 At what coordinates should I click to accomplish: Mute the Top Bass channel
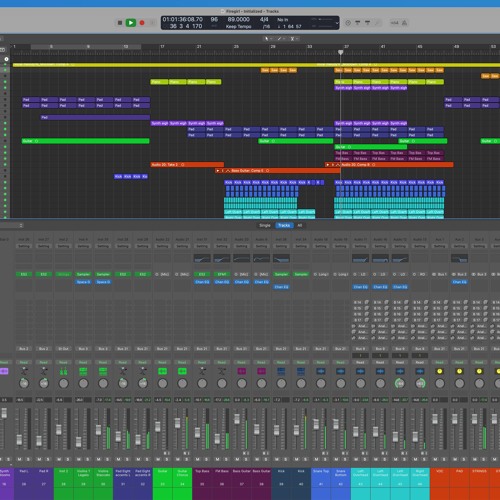[x=198, y=459]
